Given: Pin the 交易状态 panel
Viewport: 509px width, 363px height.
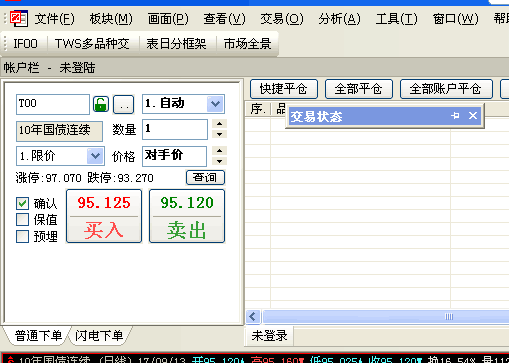Looking at the screenshot, I should [x=455, y=116].
